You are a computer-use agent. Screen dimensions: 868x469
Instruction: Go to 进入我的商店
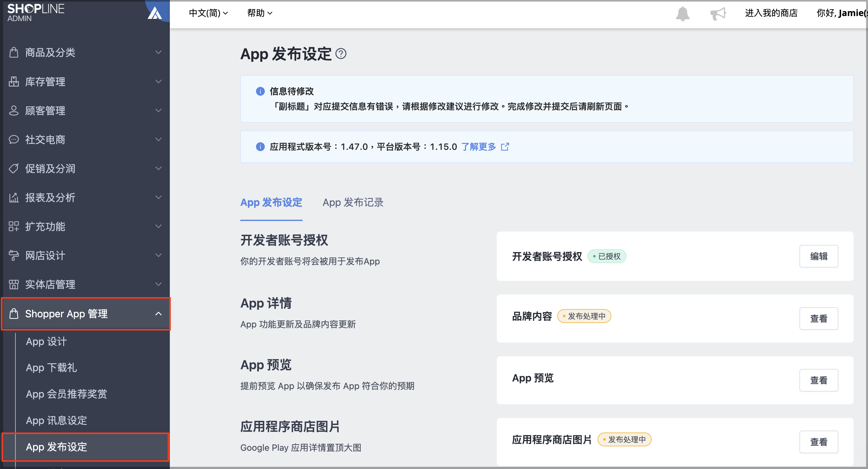click(771, 13)
